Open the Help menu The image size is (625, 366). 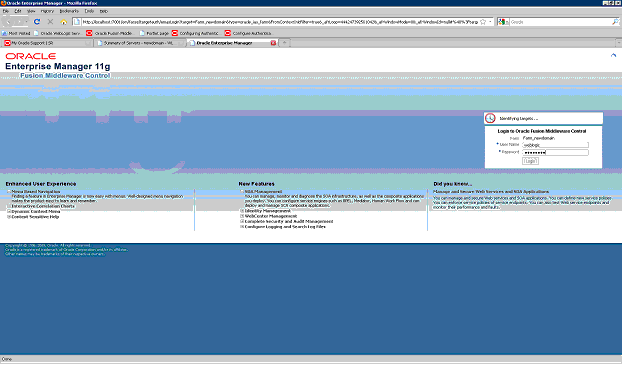104,11
